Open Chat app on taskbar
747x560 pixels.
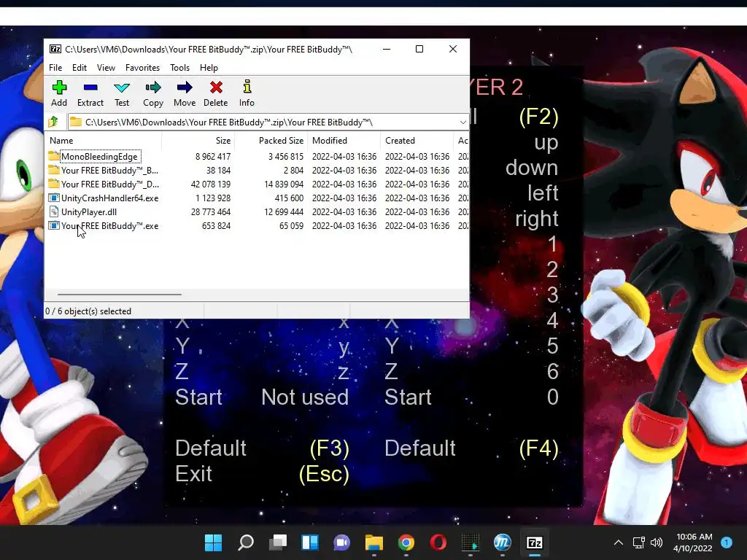pos(341,542)
